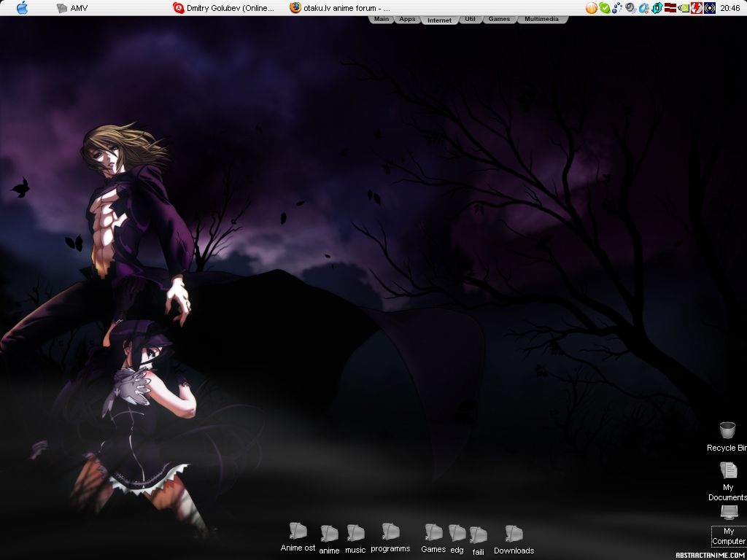Open the edg folder shortcut

click(x=457, y=540)
